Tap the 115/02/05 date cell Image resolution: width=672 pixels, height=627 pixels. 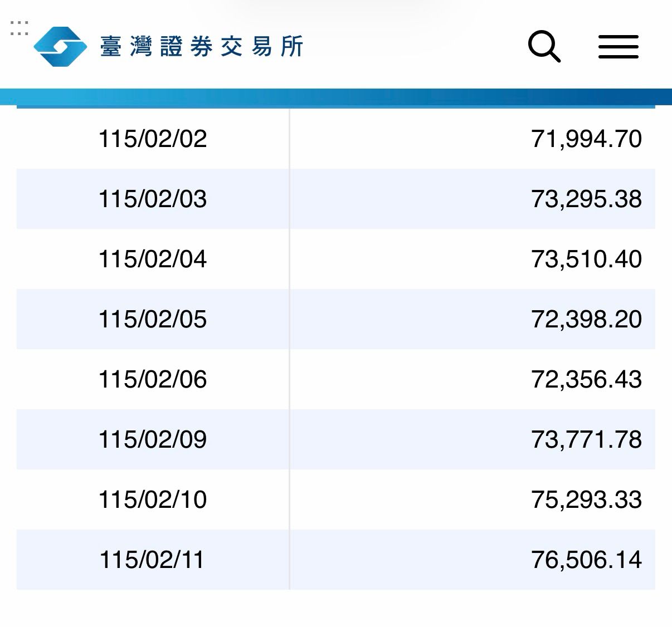click(152, 319)
